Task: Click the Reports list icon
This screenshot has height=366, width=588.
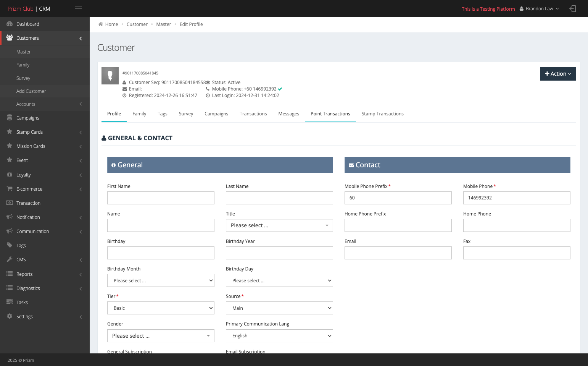Action: pyautogui.click(x=10, y=274)
